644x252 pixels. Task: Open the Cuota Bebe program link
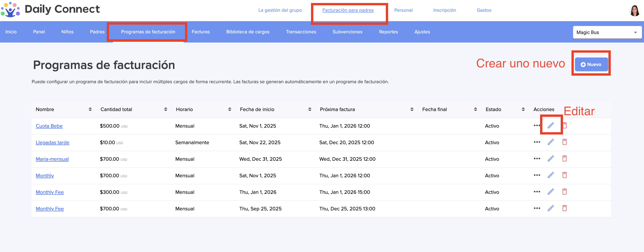pos(49,126)
